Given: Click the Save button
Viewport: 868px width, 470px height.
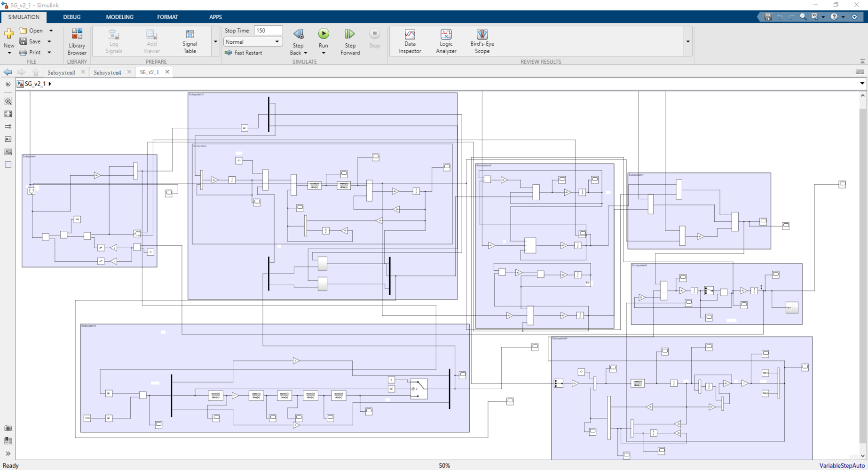Looking at the screenshot, I should coord(31,41).
